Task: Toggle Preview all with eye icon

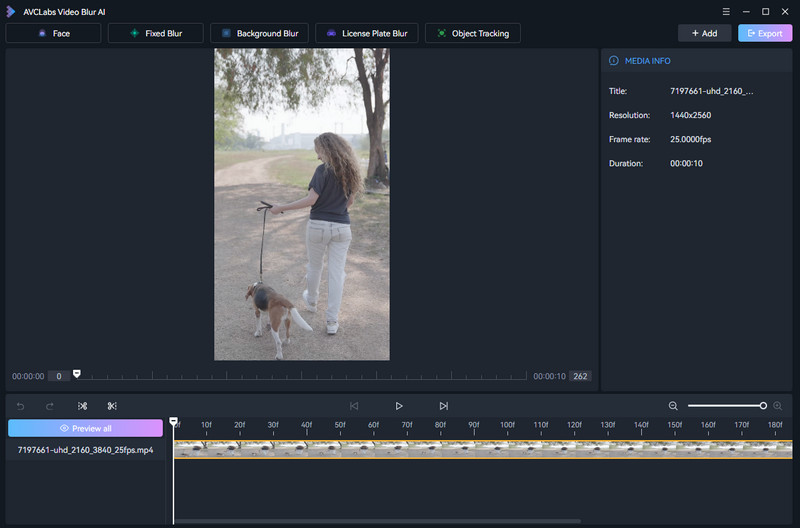Action: pyautogui.click(x=85, y=428)
